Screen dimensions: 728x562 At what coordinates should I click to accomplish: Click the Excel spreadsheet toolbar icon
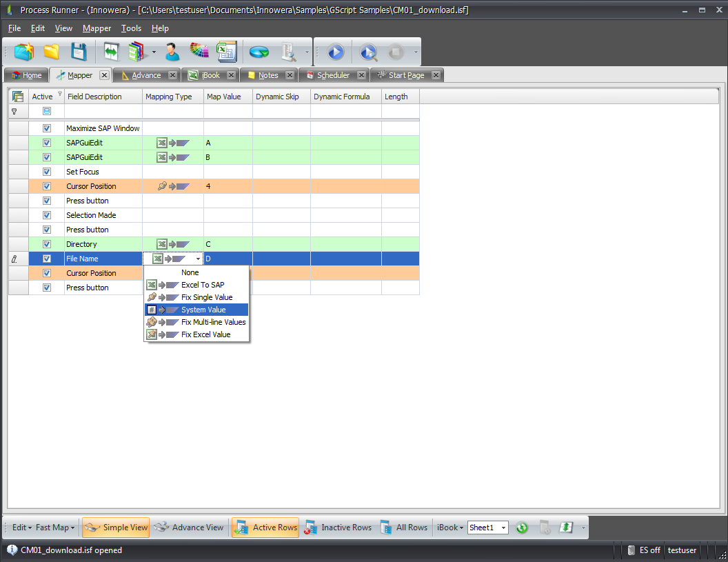pos(226,52)
